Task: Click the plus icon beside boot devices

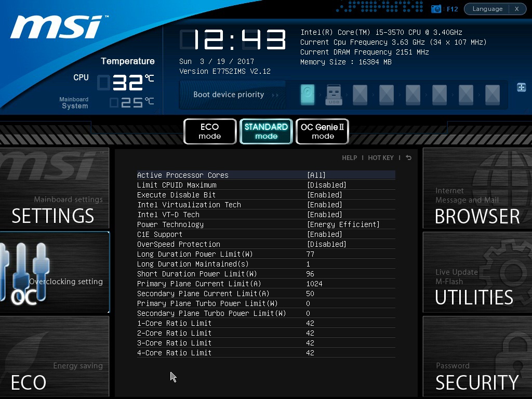Action: point(522,87)
